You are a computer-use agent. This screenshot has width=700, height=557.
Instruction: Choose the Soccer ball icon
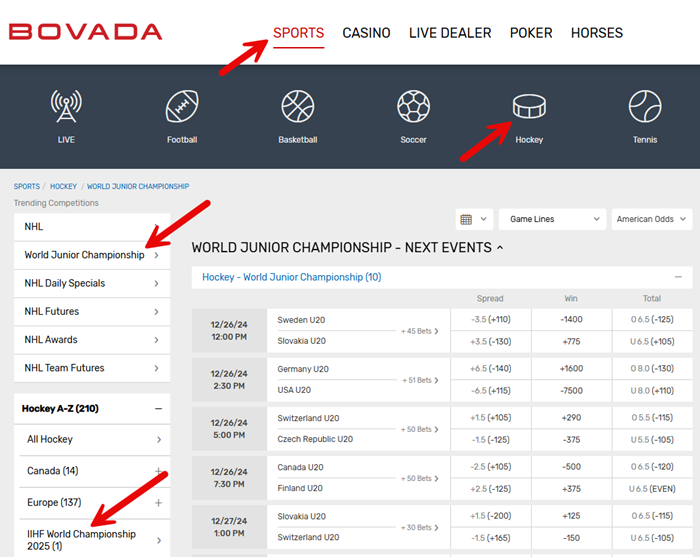click(x=413, y=107)
